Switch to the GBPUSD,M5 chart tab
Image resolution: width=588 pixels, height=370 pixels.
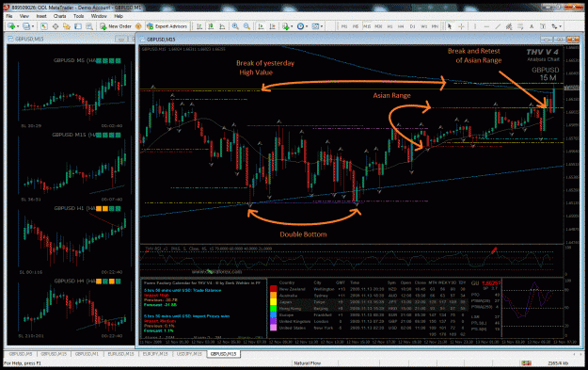point(21,354)
